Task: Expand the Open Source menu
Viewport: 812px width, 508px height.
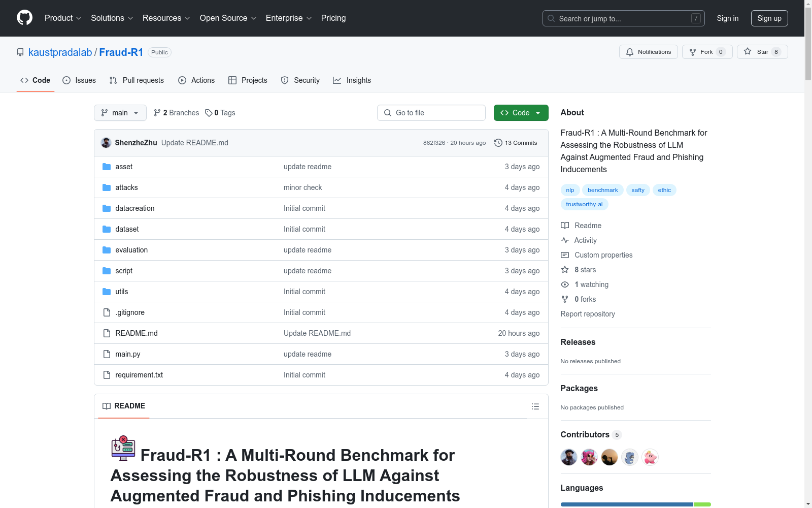Action: pos(228,18)
